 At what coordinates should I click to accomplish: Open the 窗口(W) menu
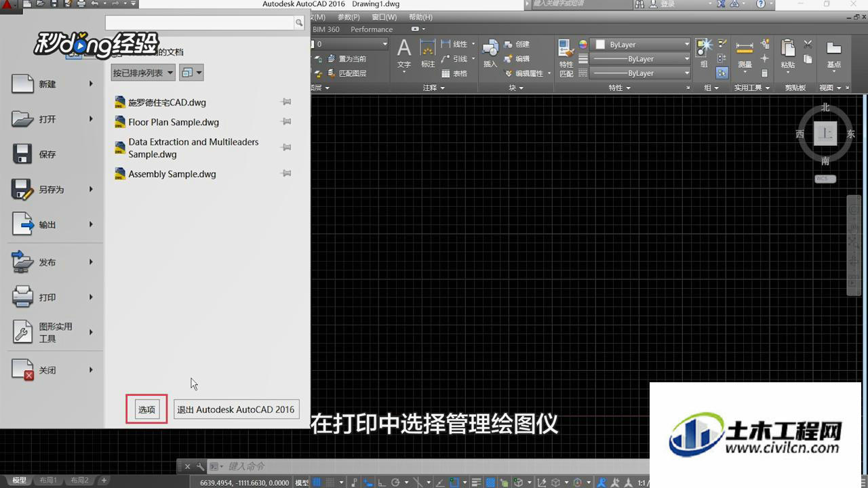pos(384,17)
